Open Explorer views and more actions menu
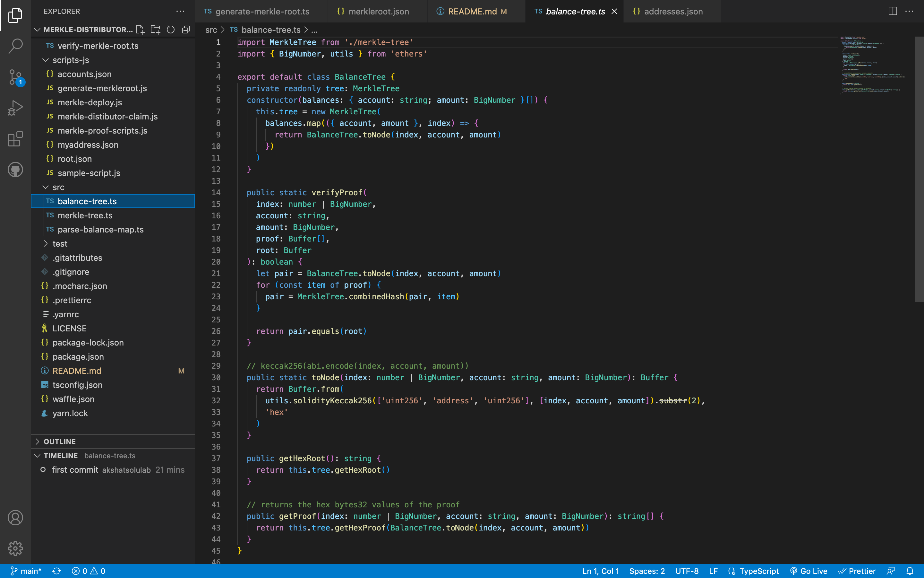The width and height of the screenshot is (924, 578). (x=180, y=12)
